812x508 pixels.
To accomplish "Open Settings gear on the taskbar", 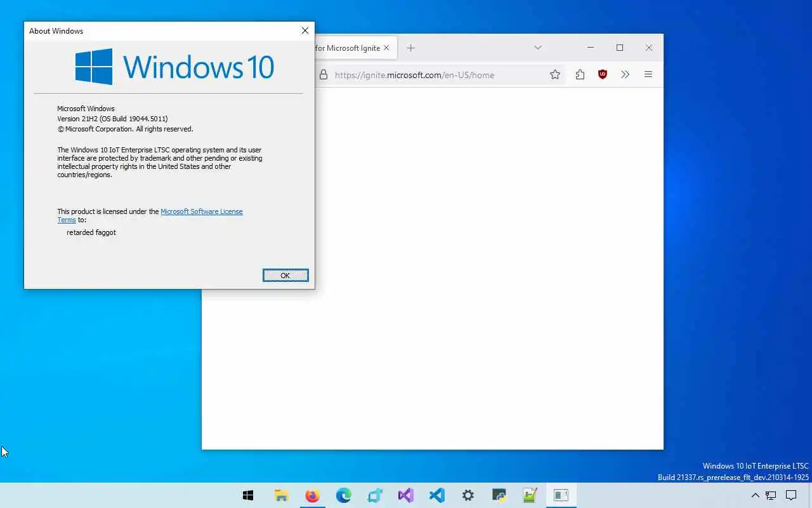I will click(x=468, y=495).
